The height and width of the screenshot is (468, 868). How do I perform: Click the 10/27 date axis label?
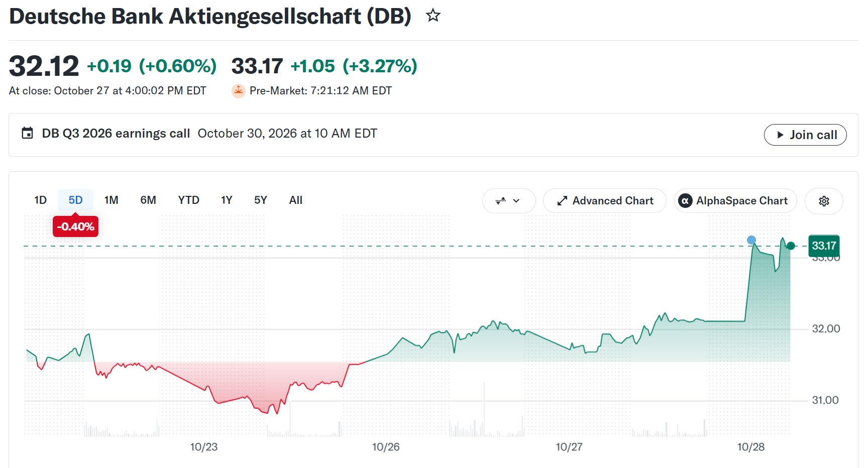[569, 447]
